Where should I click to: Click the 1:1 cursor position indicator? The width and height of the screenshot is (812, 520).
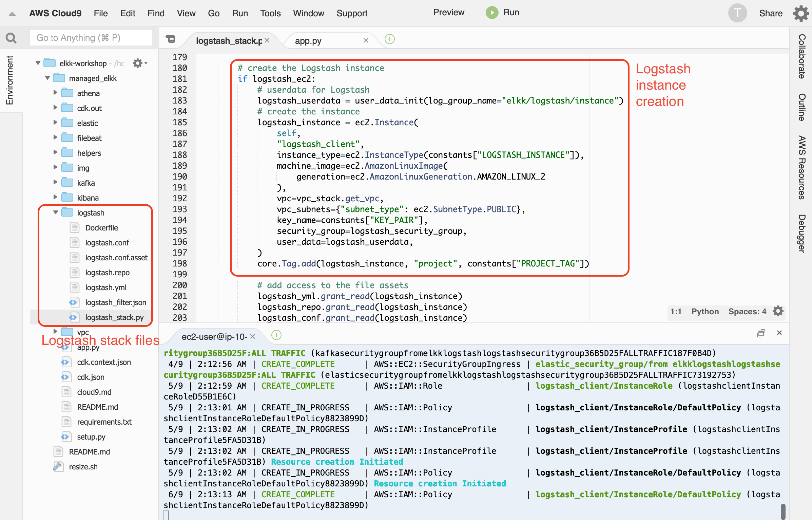click(x=676, y=312)
